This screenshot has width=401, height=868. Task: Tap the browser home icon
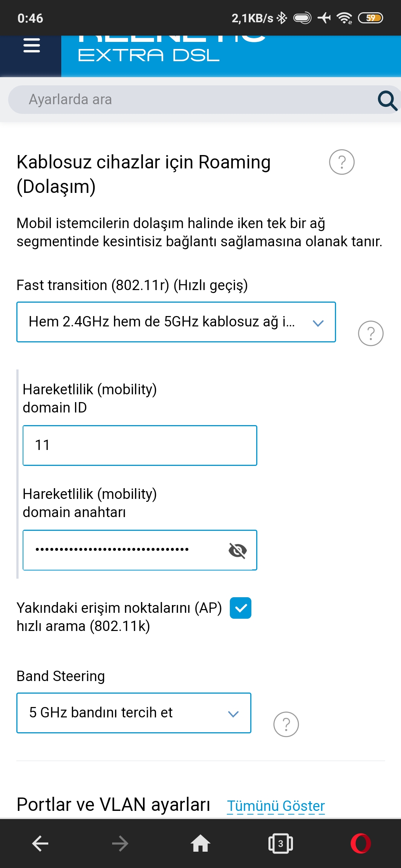(x=200, y=844)
